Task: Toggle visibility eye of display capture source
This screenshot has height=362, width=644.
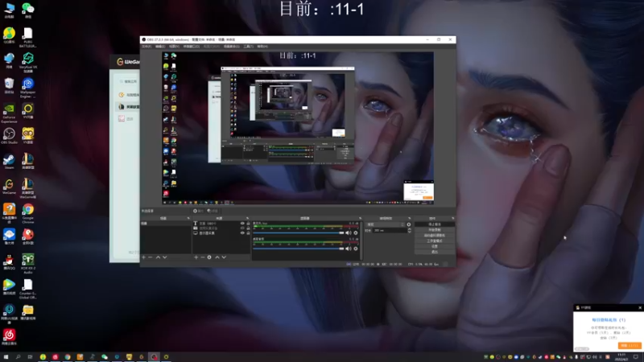Action: pyautogui.click(x=242, y=233)
